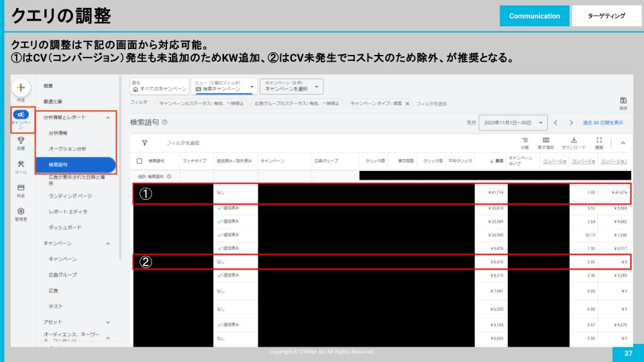The image size is (644, 362).
Task: Click the 作成 (Create) plus icon
Action: tap(22, 88)
